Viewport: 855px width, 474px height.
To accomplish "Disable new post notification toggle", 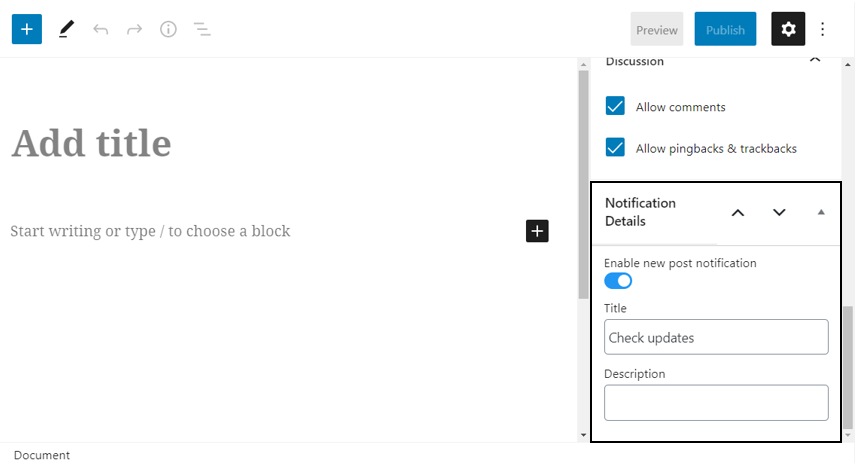I will [x=618, y=281].
